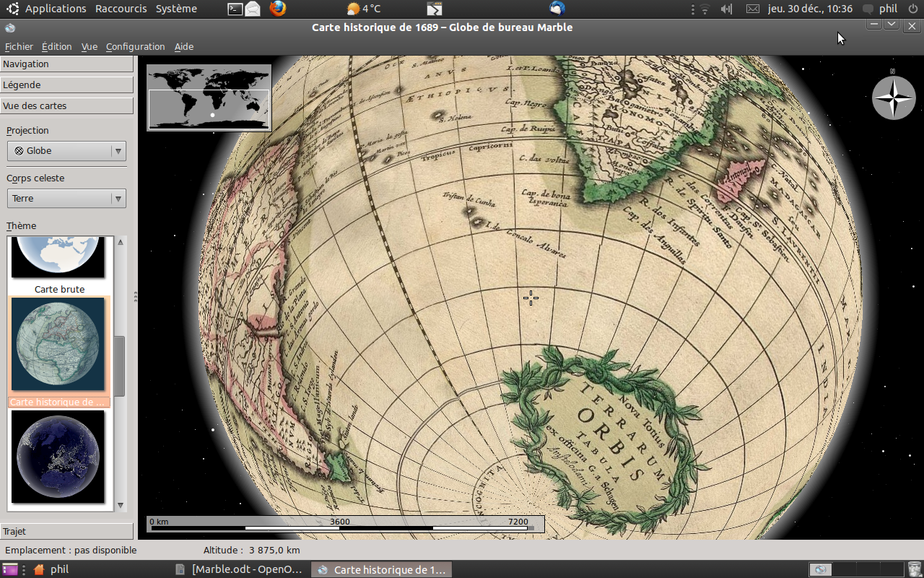924x578 pixels.
Task: Open the phil home folder taskbar button
Action: tap(51, 569)
